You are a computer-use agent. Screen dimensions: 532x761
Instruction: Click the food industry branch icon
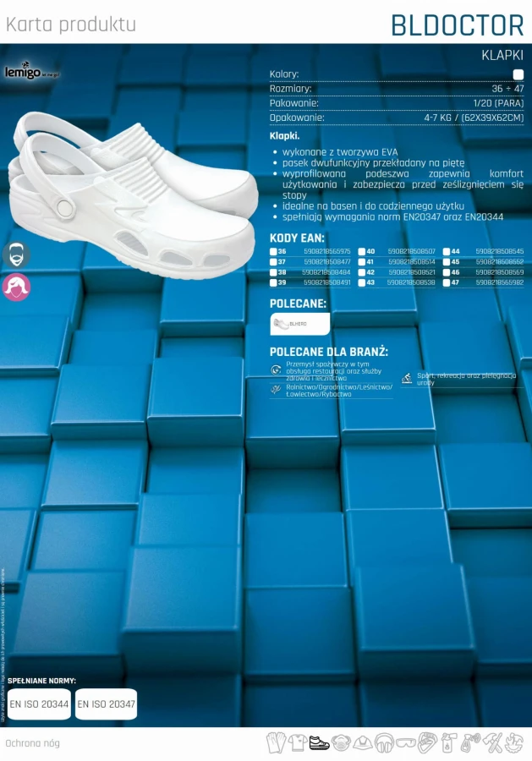[x=276, y=370]
